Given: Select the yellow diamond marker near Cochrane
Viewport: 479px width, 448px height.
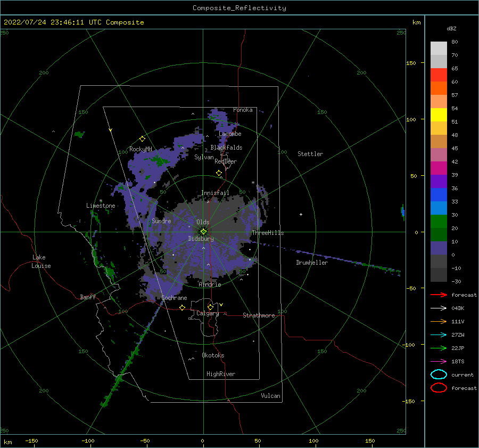Looking at the screenshot, I should coord(182,307).
